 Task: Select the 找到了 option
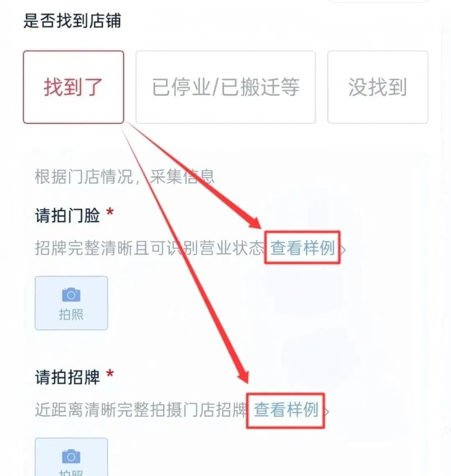pyautogui.click(x=73, y=87)
